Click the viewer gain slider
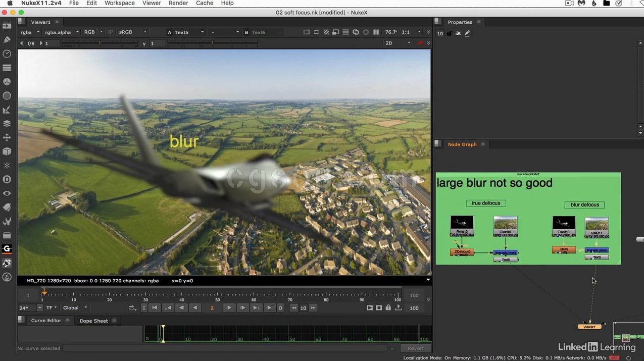Viewport: 644px width, 361px height. click(100, 43)
